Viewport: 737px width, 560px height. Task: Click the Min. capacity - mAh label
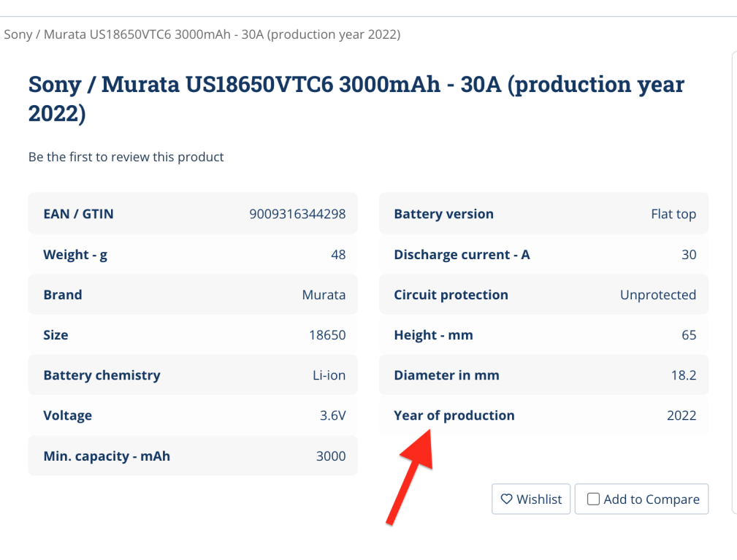[107, 456]
